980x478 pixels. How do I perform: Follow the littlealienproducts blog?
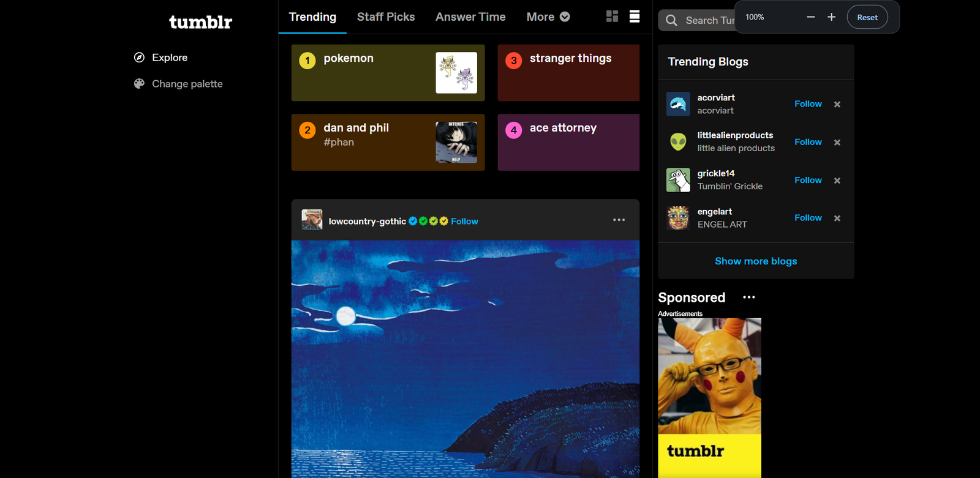[808, 142]
